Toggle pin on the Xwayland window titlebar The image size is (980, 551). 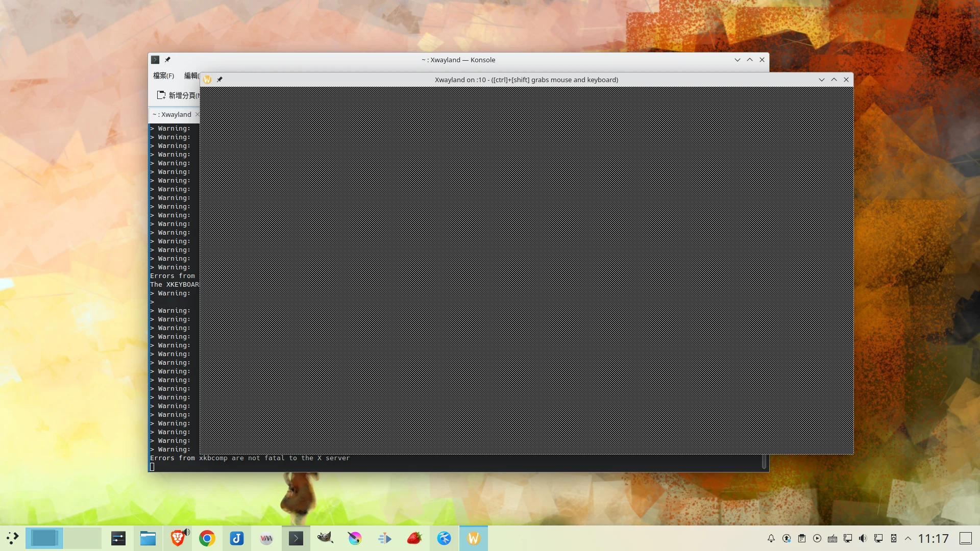pyautogui.click(x=219, y=80)
